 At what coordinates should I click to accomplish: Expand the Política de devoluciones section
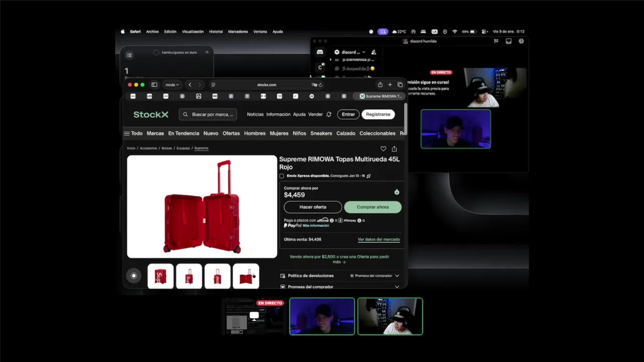(340, 276)
